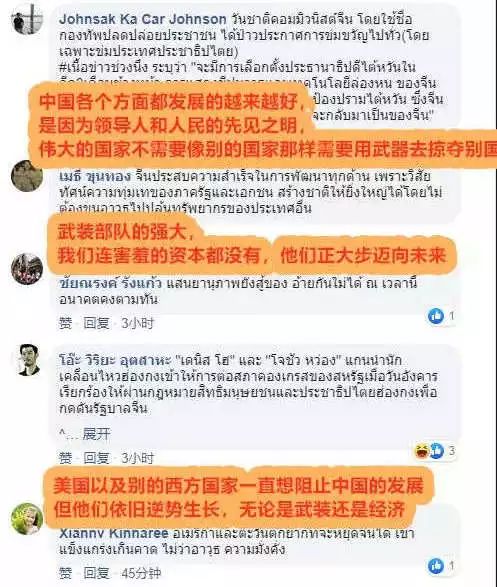The image size is (497, 587).
Task: View the black-and-white man avatar profile
Action: point(28,360)
